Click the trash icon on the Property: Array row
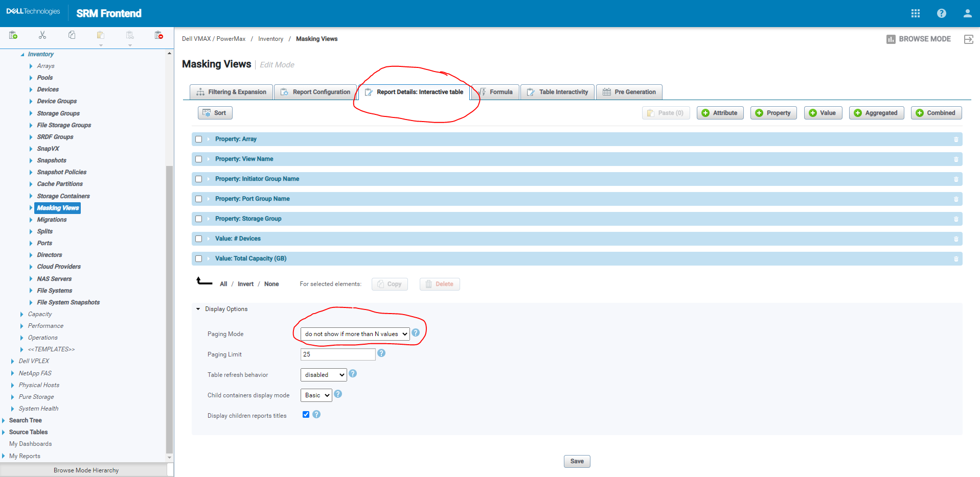980x477 pixels. pyautogui.click(x=956, y=139)
